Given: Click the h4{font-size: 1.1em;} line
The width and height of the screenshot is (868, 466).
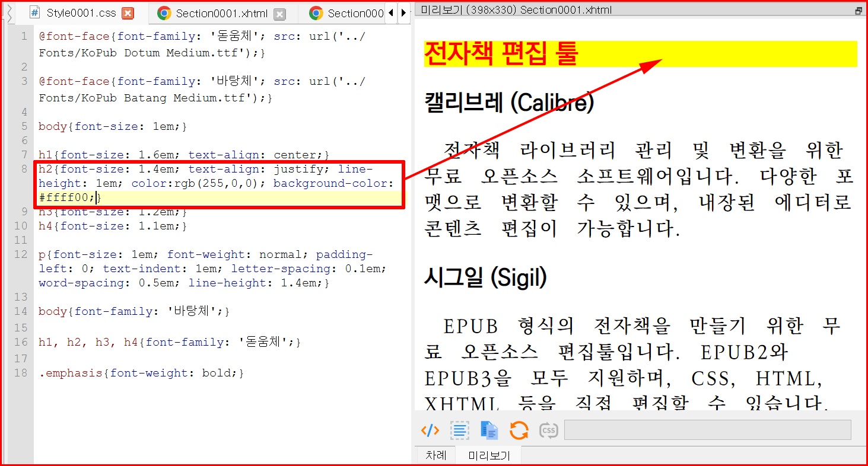Looking at the screenshot, I should 113,226.
